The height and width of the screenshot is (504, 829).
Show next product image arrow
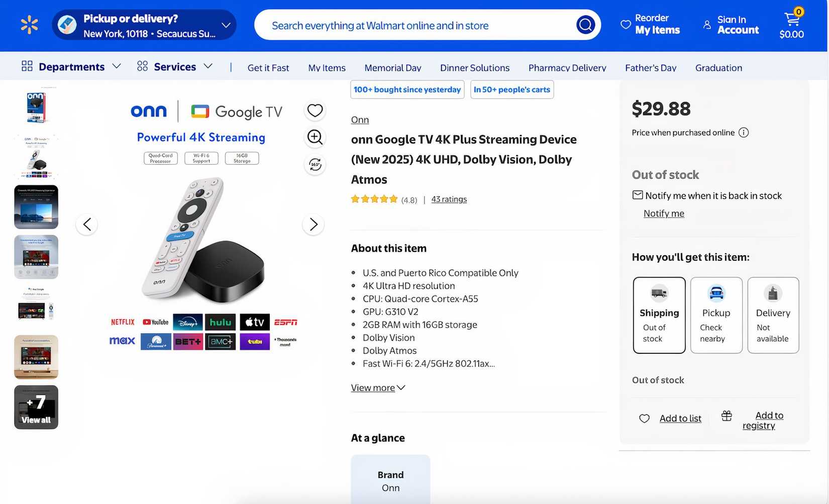coord(314,224)
